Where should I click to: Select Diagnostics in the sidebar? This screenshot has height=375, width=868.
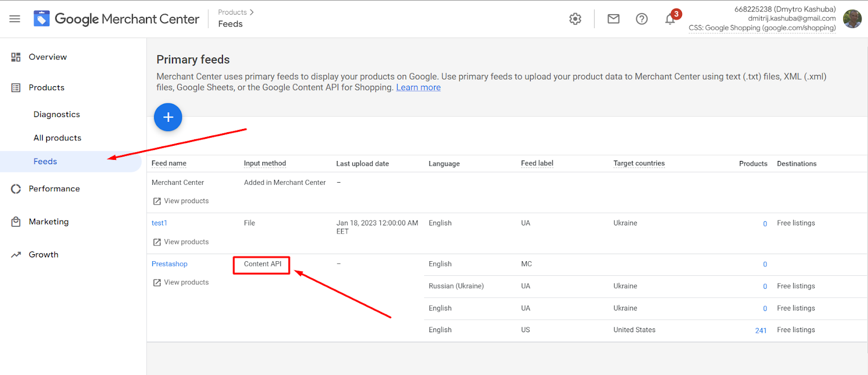(x=56, y=114)
